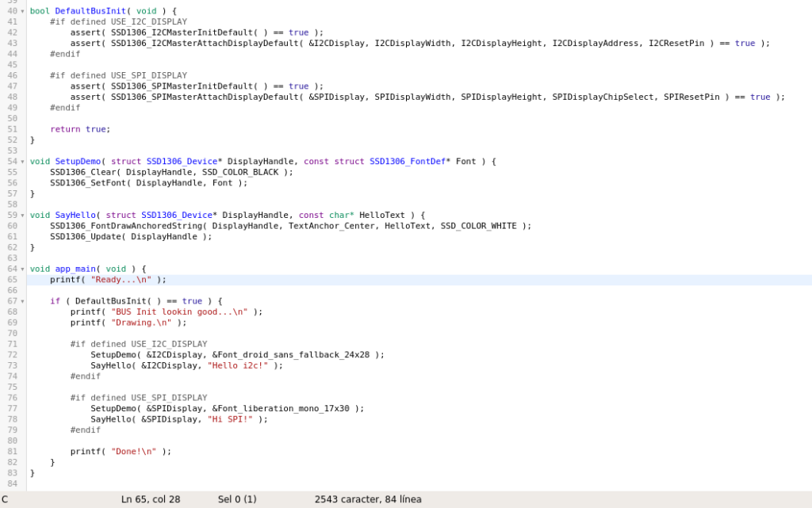Click the SPIDisplayHeight argument
This screenshot has height=508, width=812.
tap(502, 97)
